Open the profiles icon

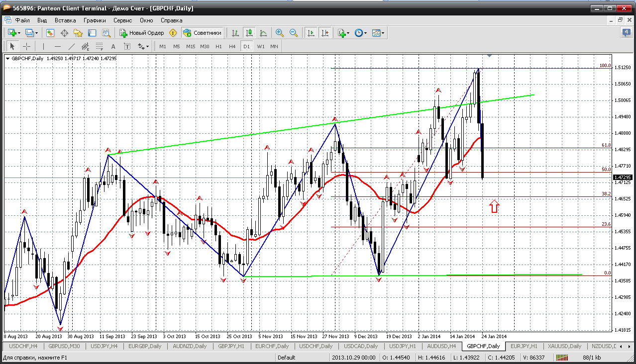[29, 33]
